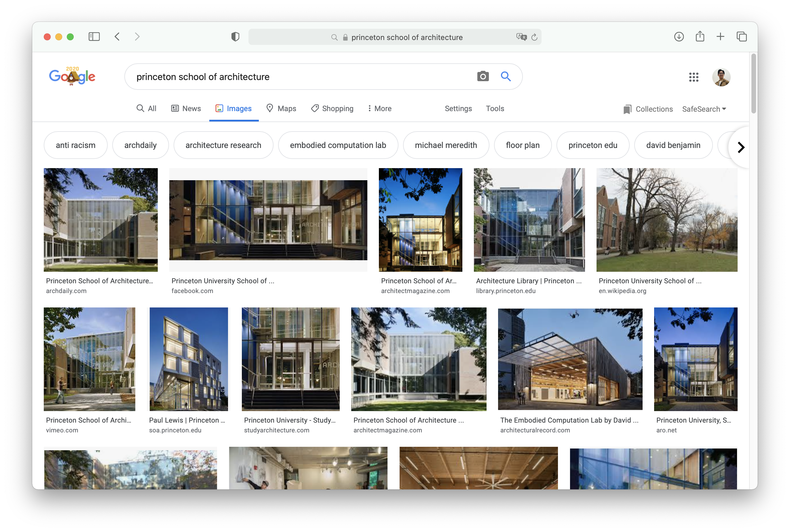Toggle the Safari sidebar

pos(94,37)
